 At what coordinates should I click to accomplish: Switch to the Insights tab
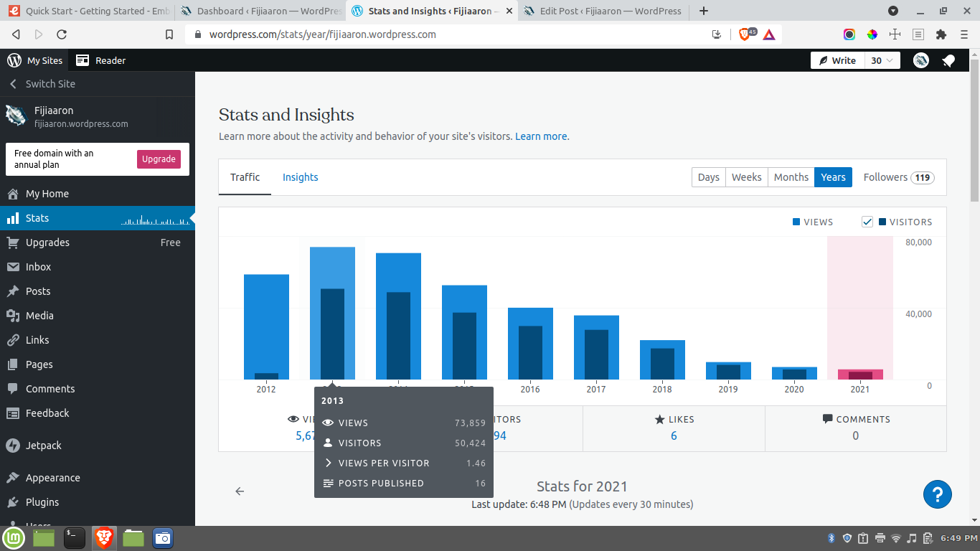300,177
